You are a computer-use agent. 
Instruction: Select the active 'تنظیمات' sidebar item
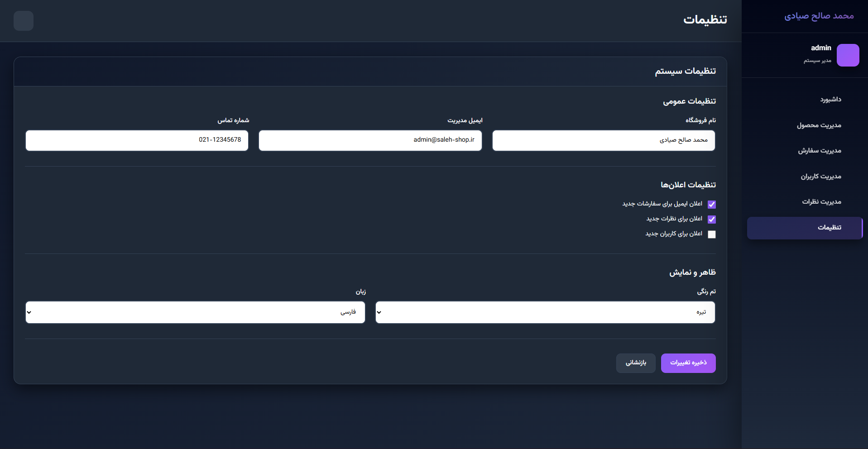[x=805, y=228]
